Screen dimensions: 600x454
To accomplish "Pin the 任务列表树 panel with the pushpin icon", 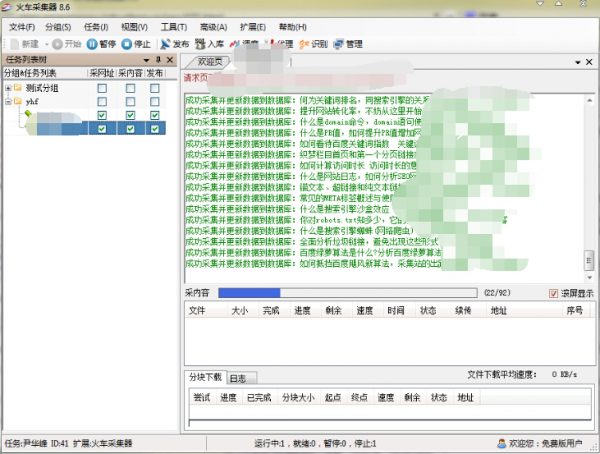I will click(158, 60).
